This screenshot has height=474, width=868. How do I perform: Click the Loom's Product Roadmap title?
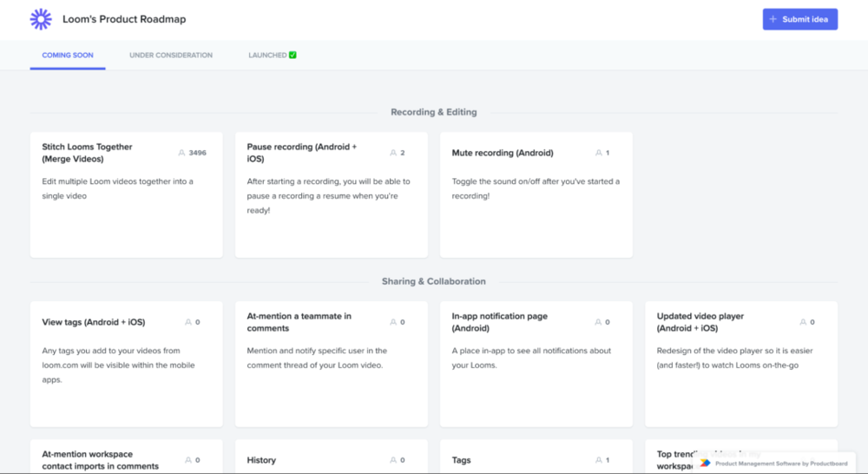pyautogui.click(x=124, y=19)
